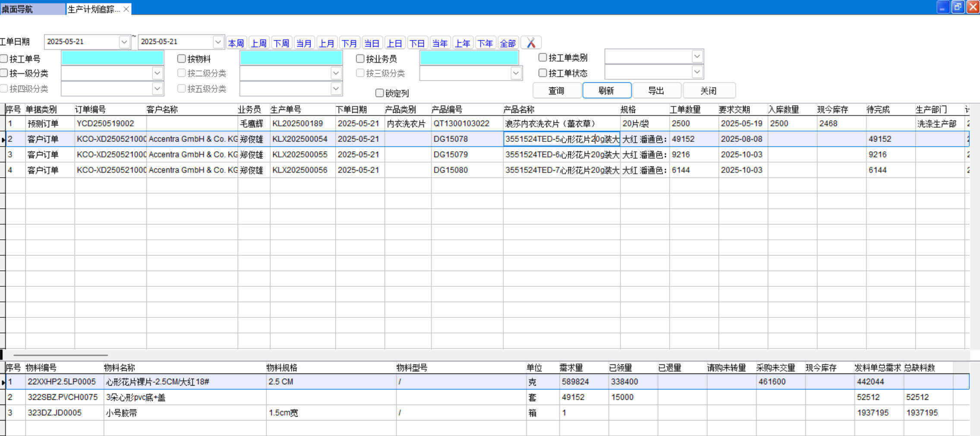980x436 pixels.
Task: Switch to the 桌面导航 tab
Action: pyautogui.click(x=32, y=9)
